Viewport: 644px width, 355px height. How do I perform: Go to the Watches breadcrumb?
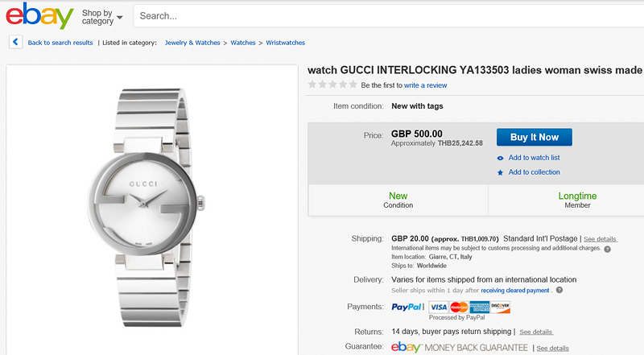click(243, 43)
